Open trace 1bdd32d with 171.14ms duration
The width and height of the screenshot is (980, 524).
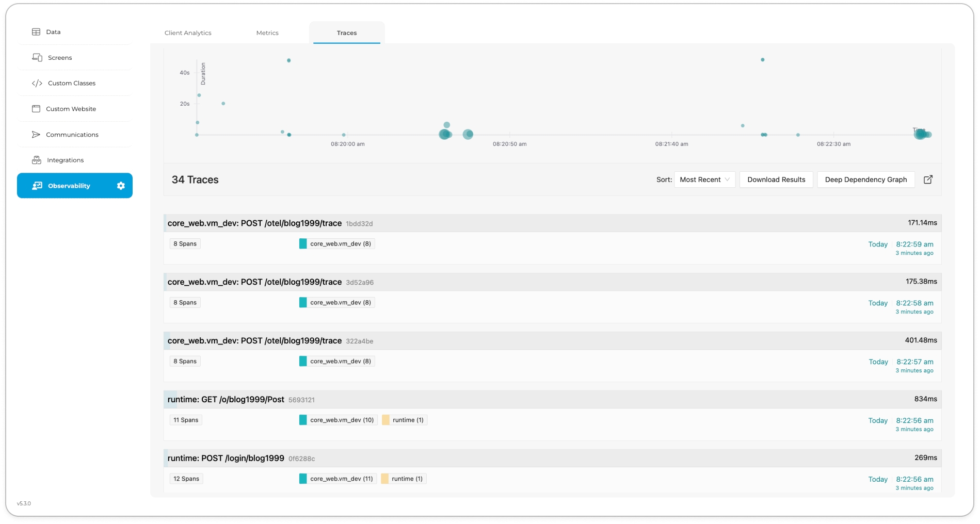pyautogui.click(x=254, y=223)
